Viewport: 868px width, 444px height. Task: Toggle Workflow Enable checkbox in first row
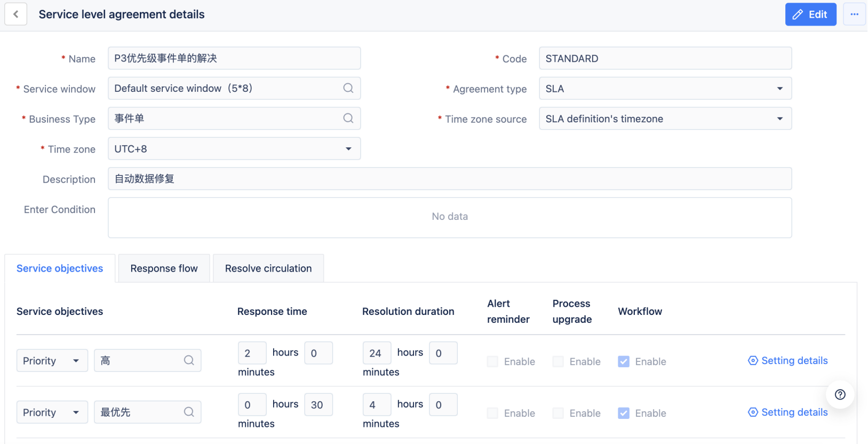point(623,361)
